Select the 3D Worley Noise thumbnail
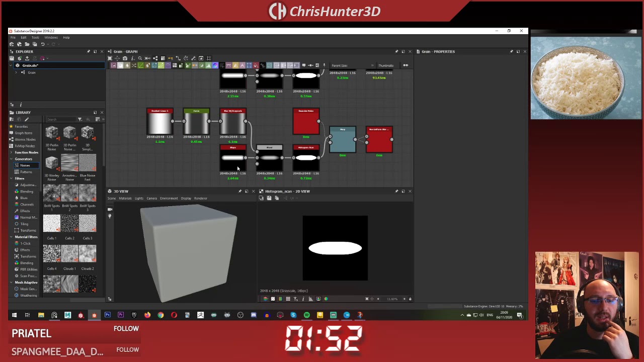Screen dimensions: 644x362 coord(52,162)
